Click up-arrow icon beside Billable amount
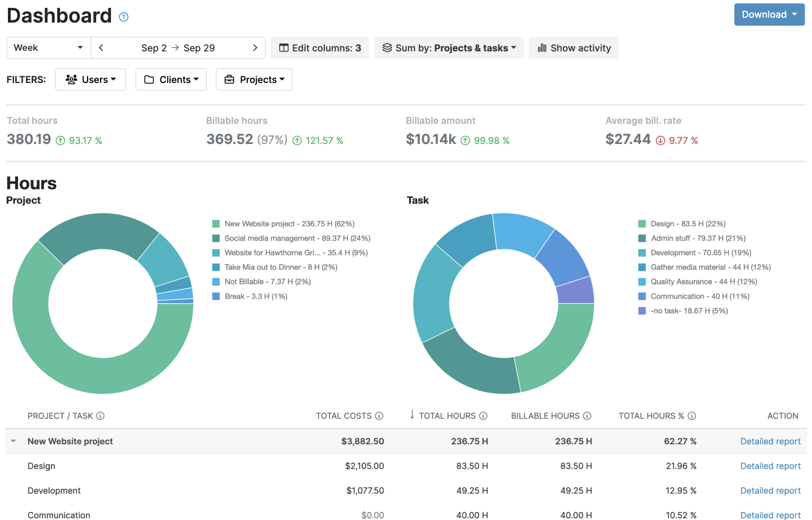 (465, 141)
